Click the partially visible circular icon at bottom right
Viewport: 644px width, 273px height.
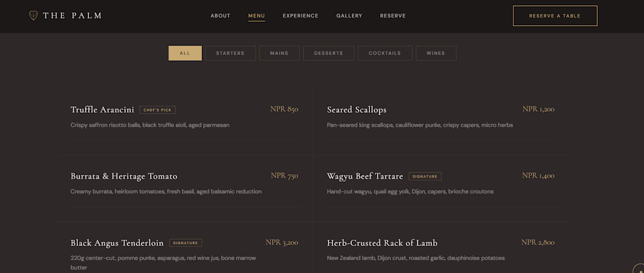639,268
